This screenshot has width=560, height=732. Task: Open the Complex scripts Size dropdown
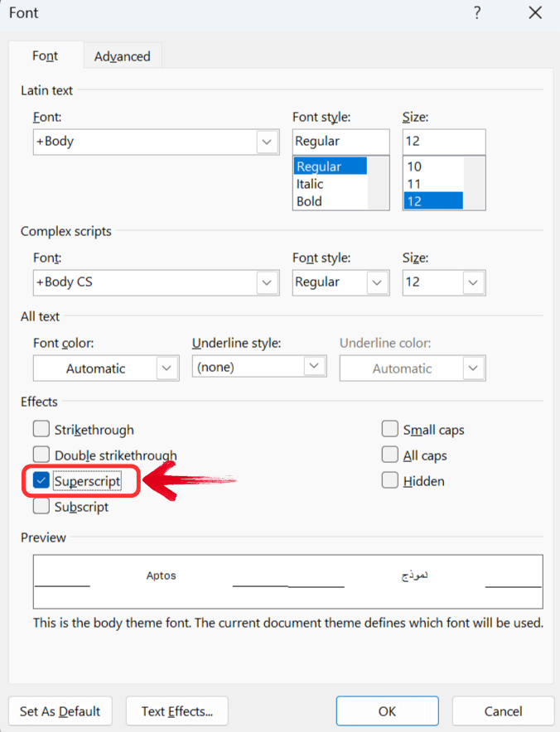click(x=473, y=282)
